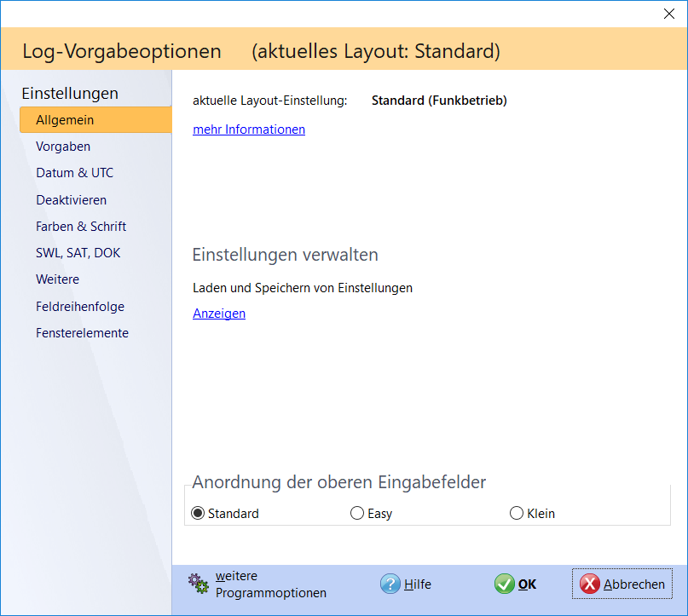Click the 'Einstellungen verwalten' heading
This screenshot has height=616, width=688.
[x=286, y=255]
